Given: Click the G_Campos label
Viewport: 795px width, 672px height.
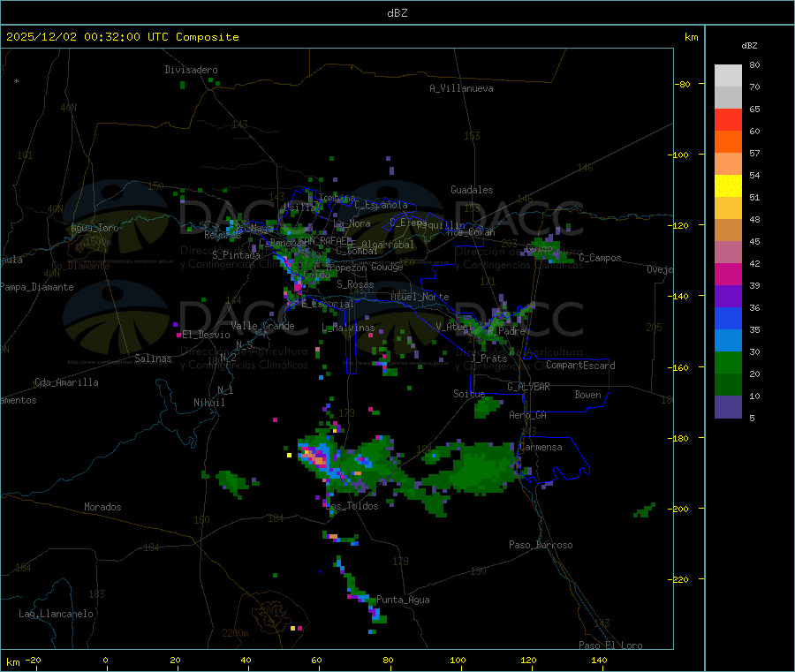Looking at the screenshot, I should pos(600,258).
